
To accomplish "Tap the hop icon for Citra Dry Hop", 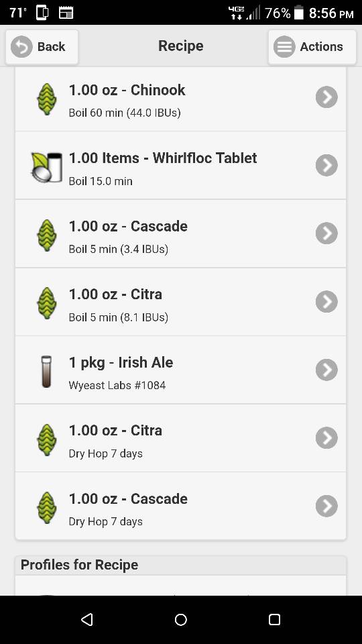I will tap(47, 440).
